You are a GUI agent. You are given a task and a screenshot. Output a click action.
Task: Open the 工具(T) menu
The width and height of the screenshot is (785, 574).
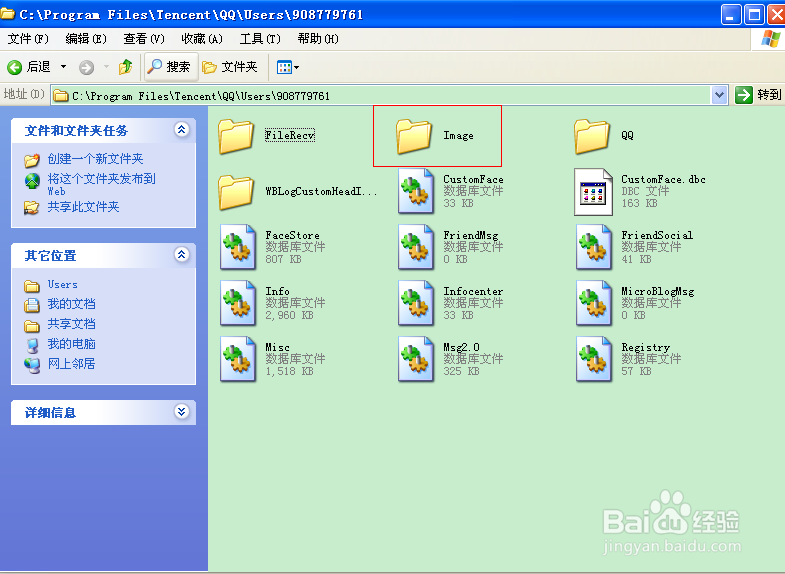260,39
